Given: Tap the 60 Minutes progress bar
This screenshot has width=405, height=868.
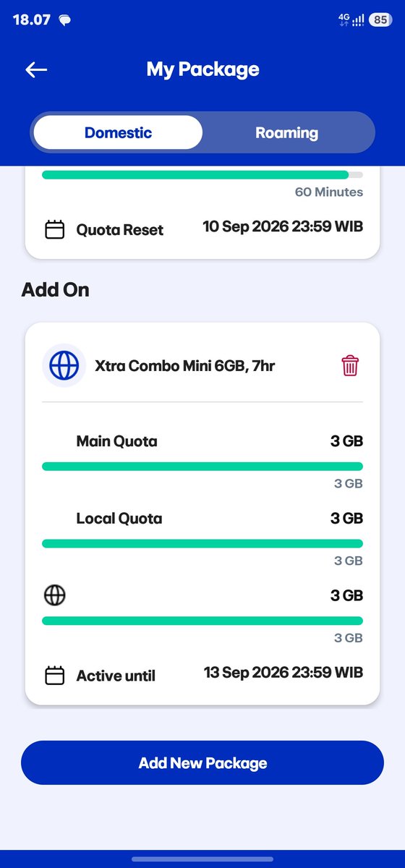Looking at the screenshot, I should [x=202, y=174].
